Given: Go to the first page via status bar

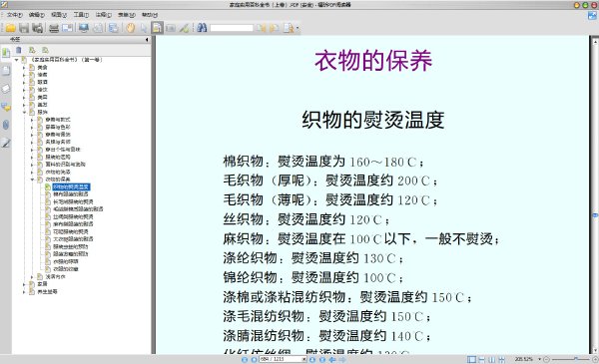Looking at the screenshot, I should pyautogui.click(x=245, y=359).
